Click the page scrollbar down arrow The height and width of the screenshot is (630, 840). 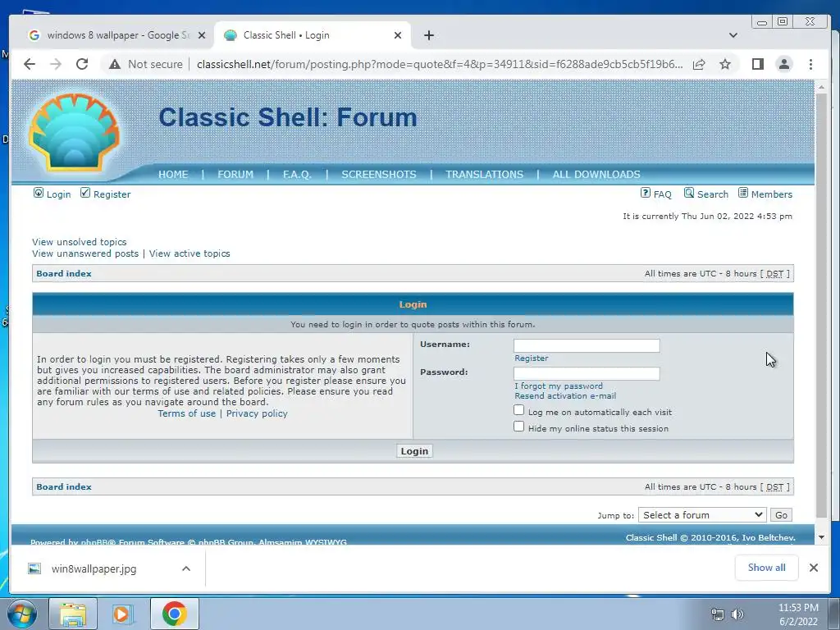tap(821, 537)
